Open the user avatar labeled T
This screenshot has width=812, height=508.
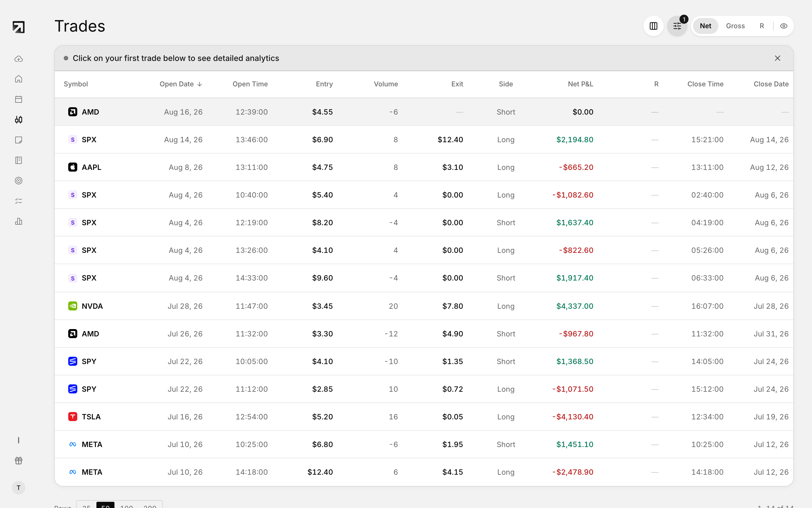click(x=18, y=487)
